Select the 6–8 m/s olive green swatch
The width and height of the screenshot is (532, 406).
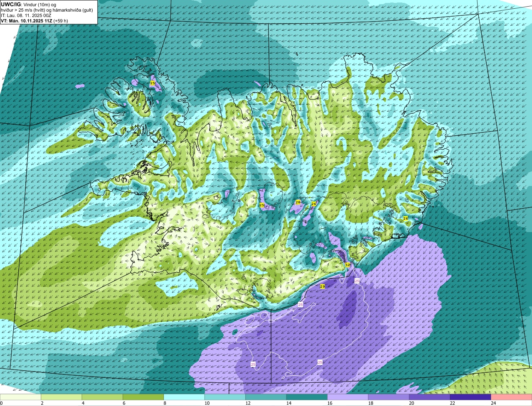tap(143, 397)
